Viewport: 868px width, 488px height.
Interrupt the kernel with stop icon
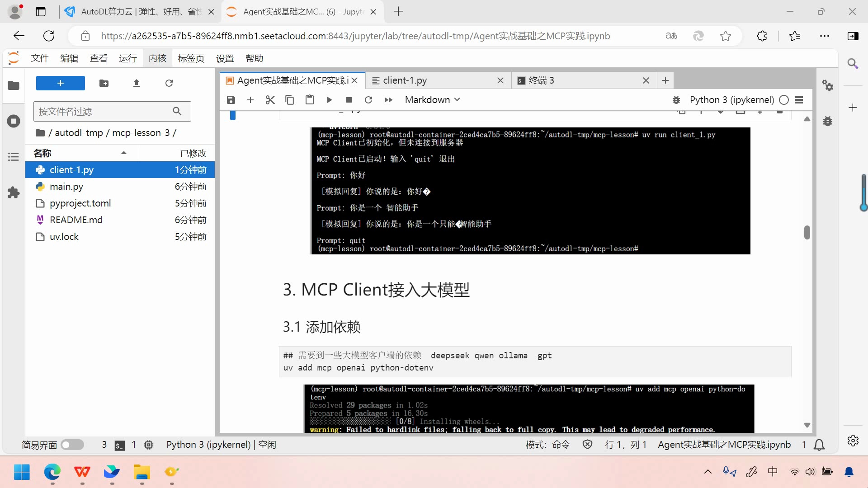point(349,100)
